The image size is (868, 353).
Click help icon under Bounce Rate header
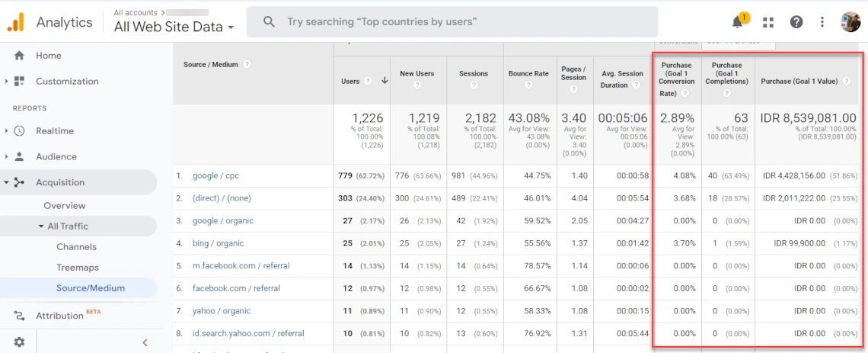pos(528,85)
